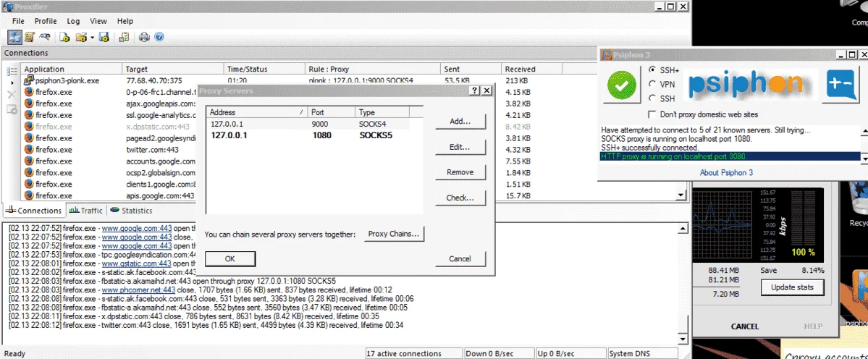Image resolution: width=868 pixels, height=359 pixels.
Task: Open the www.phcorner.net:443 log link
Action: click(x=138, y=290)
